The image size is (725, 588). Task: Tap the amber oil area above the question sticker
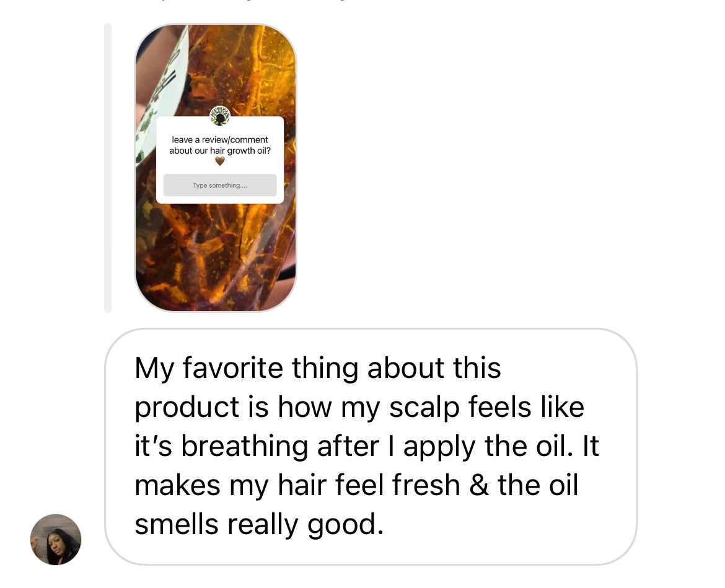point(240,69)
